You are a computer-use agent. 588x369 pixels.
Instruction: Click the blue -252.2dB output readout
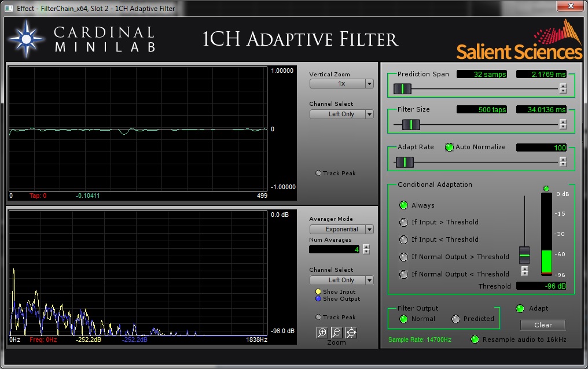coord(135,340)
